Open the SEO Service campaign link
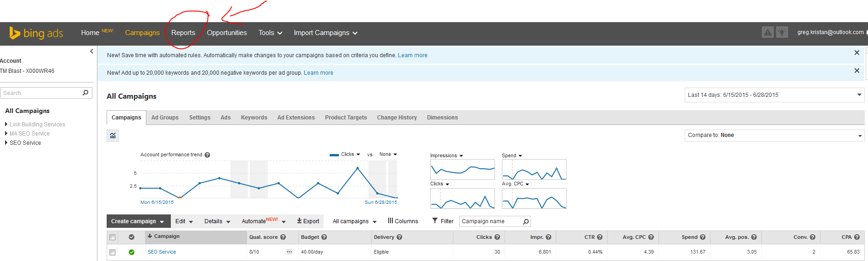The image size is (868, 261). tap(162, 252)
